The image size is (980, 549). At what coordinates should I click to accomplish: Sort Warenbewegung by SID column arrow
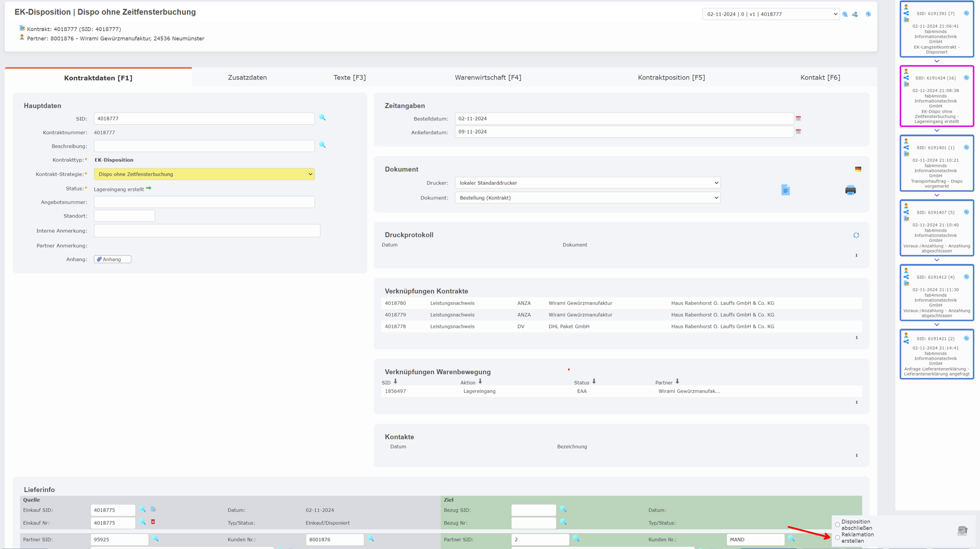point(395,382)
